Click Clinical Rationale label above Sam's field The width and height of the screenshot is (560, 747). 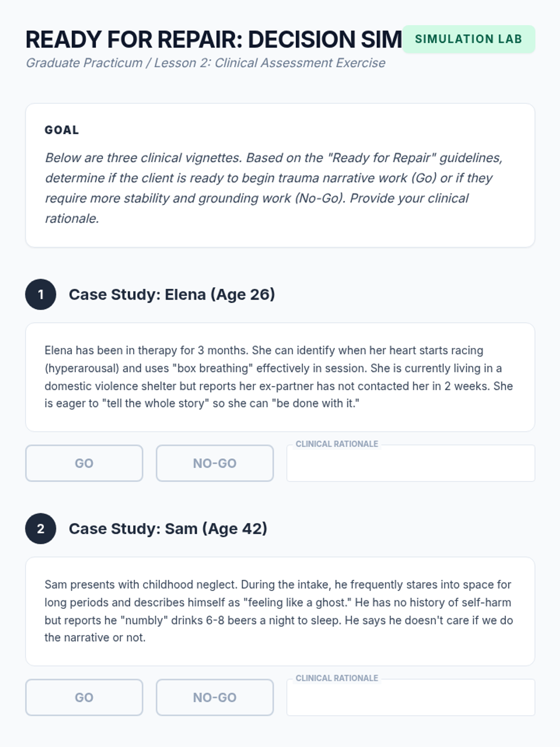(x=337, y=678)
